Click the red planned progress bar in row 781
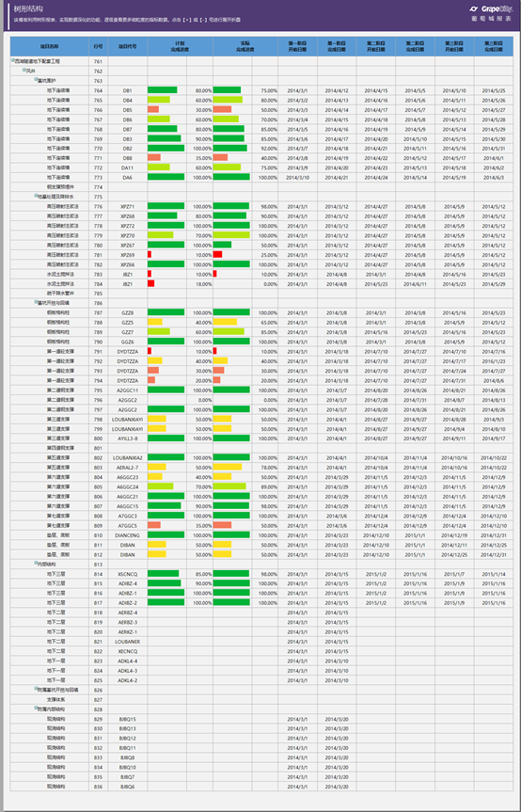The width and height of the screenshot is (521, 812). [x=150, y=254]
